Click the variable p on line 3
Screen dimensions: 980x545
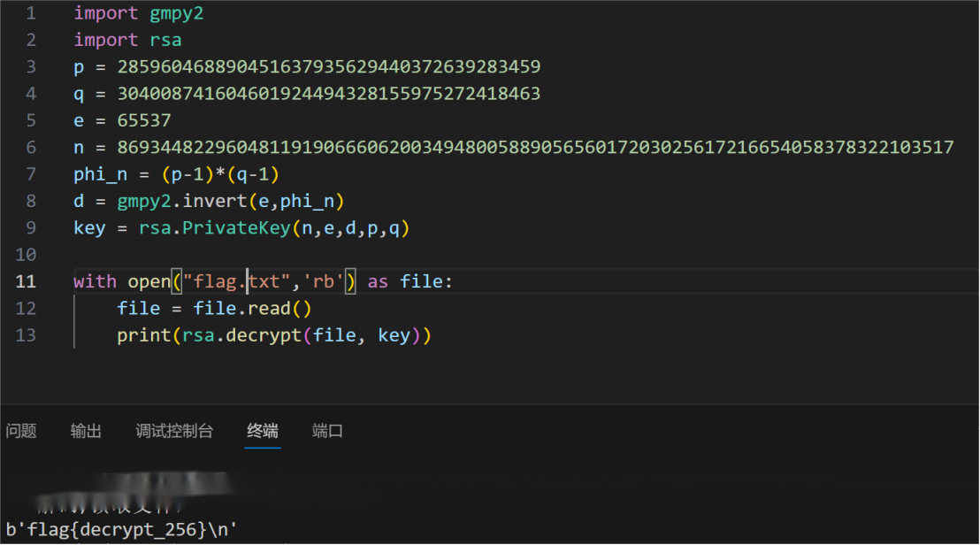78,66
